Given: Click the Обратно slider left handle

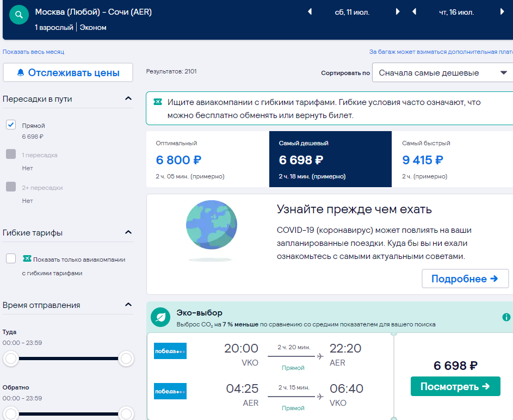Looking at the screenshot, I should [x=11, y=414].
